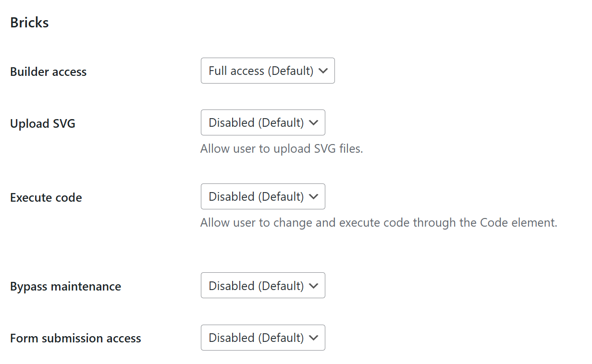Click the Form submission access label
592x364 pixels.
(75, 338)
